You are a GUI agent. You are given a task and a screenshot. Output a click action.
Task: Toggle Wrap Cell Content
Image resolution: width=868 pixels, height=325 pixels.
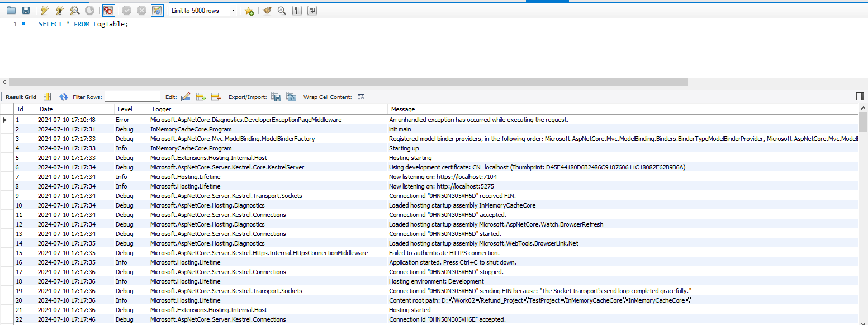point(361,97)
